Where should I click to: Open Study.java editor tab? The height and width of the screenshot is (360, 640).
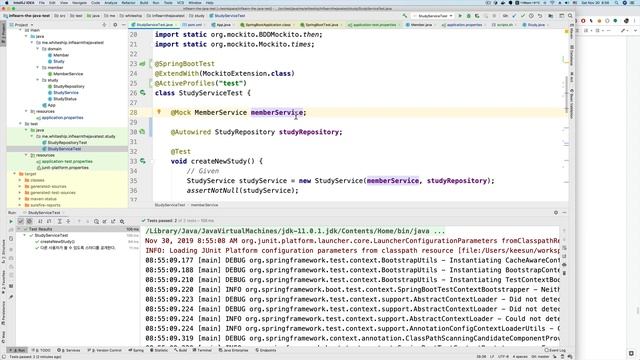click(x=536, y=25)
